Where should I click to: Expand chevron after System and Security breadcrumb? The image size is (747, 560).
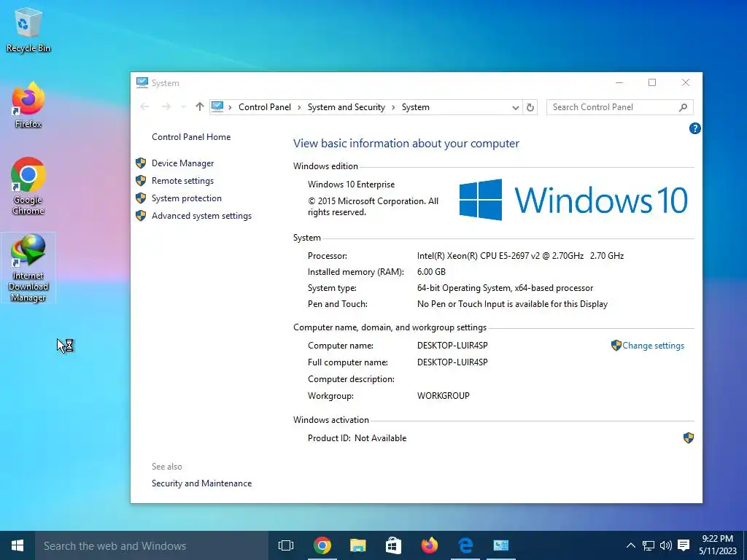393,108
